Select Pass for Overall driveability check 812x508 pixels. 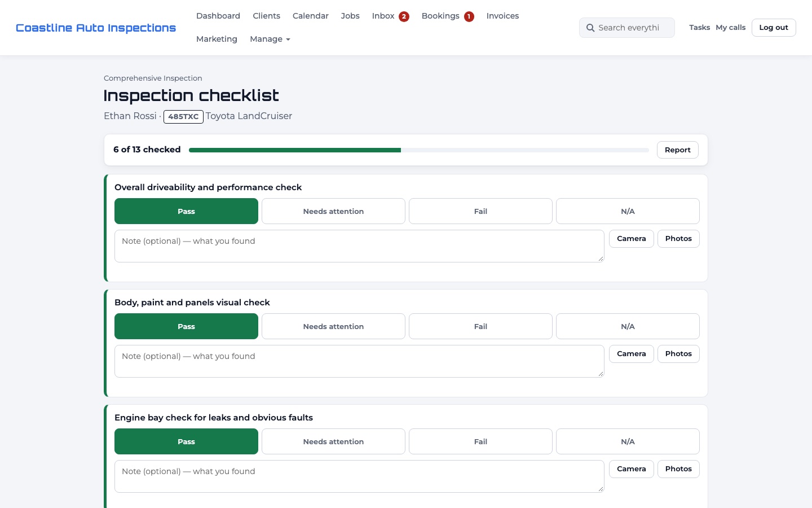tap(186, 211)
